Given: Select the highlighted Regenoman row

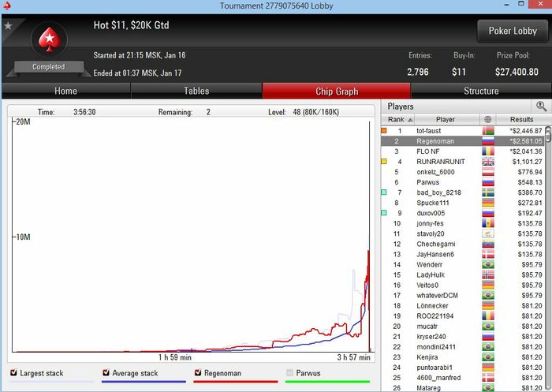Looking at the screenshot, I should click(463, 141).
